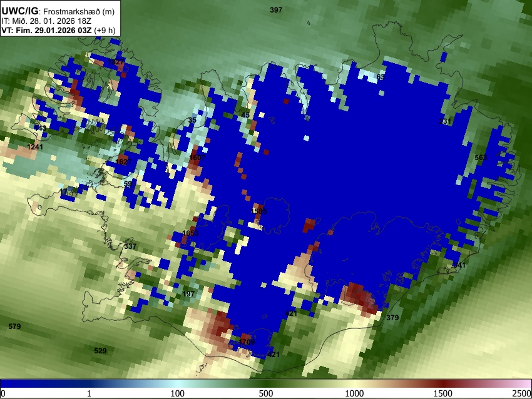Click the '2500' tick on the color scale
This screenshot has height=399, width=532.
(523, 393)
